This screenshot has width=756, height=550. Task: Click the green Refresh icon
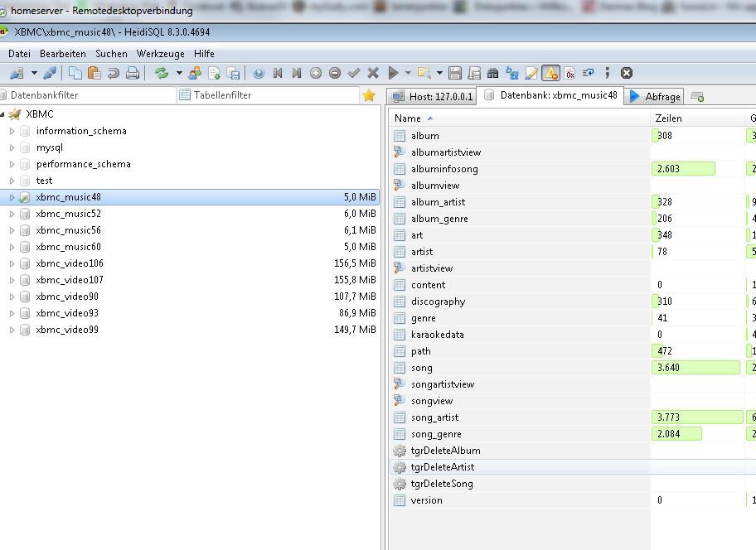coord(162,73)
